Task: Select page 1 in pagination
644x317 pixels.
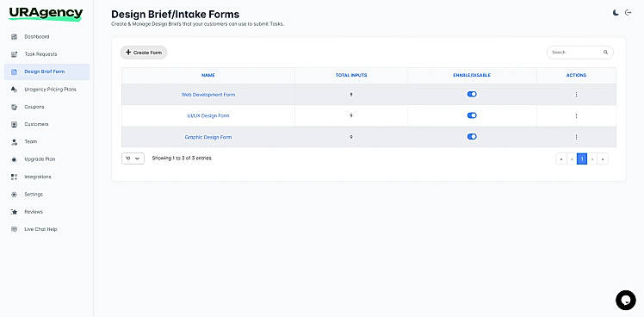Action: 582,158
